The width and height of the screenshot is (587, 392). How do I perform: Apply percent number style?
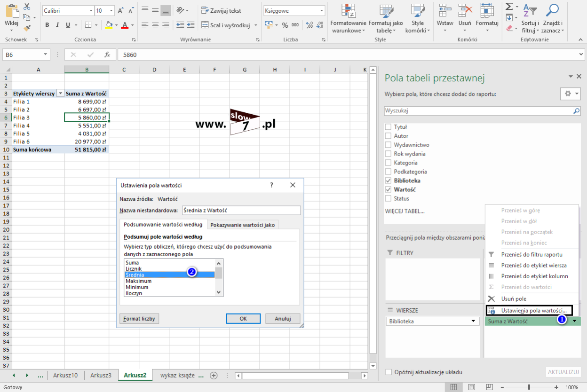(286, 25)
